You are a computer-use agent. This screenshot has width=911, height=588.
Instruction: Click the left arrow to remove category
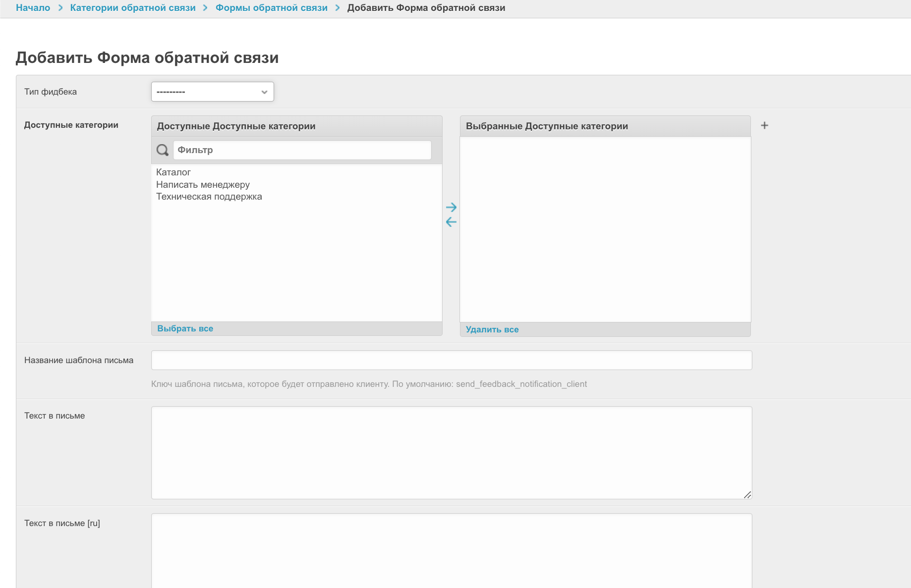pos(451,222)
